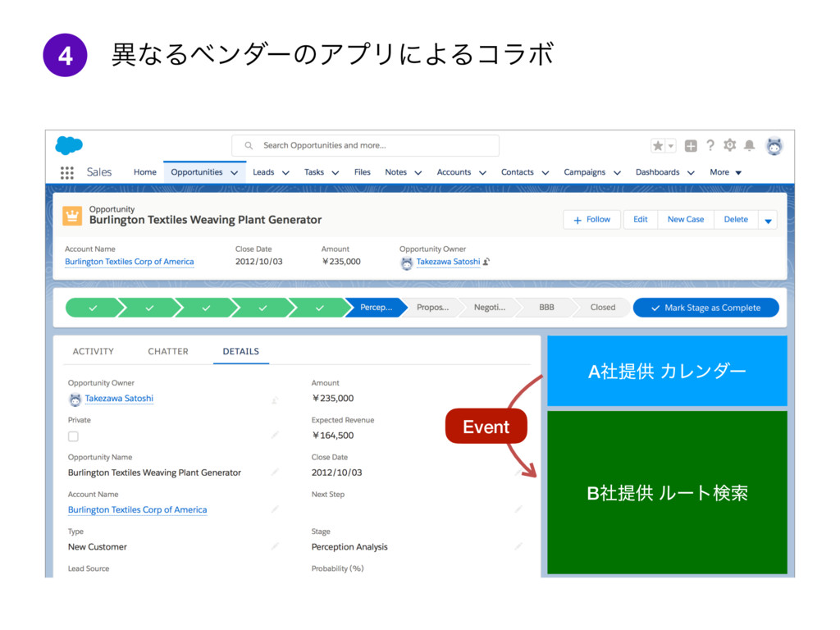Switch to the ACTIVITY tab
840x630 pixels.
[x=94, y=351]
